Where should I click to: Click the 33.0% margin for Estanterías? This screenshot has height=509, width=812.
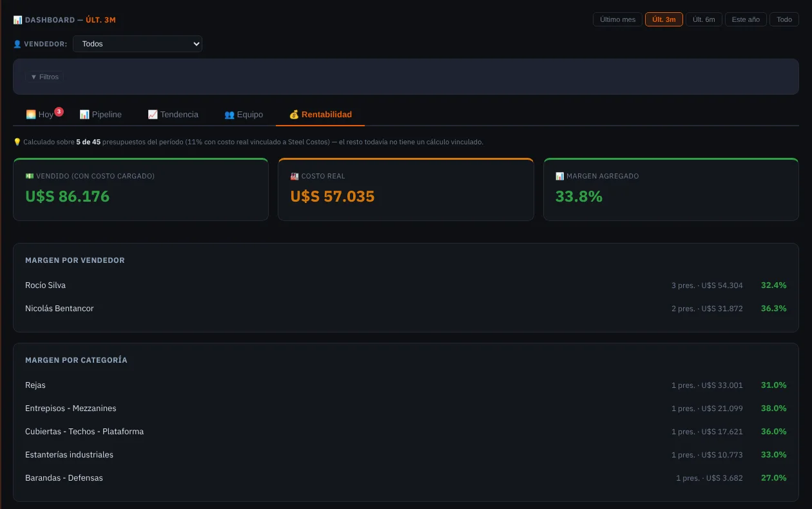pos(773,454)
